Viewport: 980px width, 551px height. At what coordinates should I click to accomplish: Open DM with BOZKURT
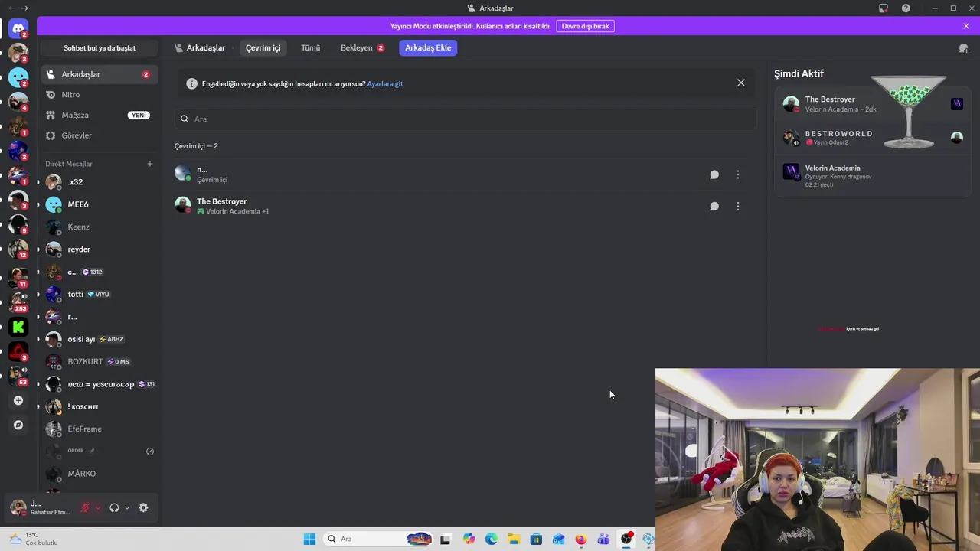click(100, 361)
